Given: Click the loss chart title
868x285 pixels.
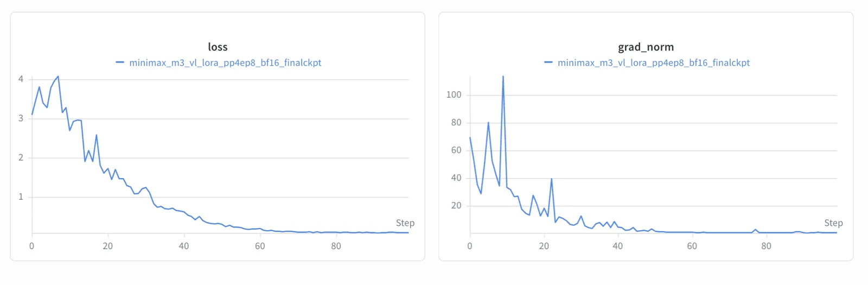Looking at the screenshot, I should pyautogui.click(x=218, y=47).
